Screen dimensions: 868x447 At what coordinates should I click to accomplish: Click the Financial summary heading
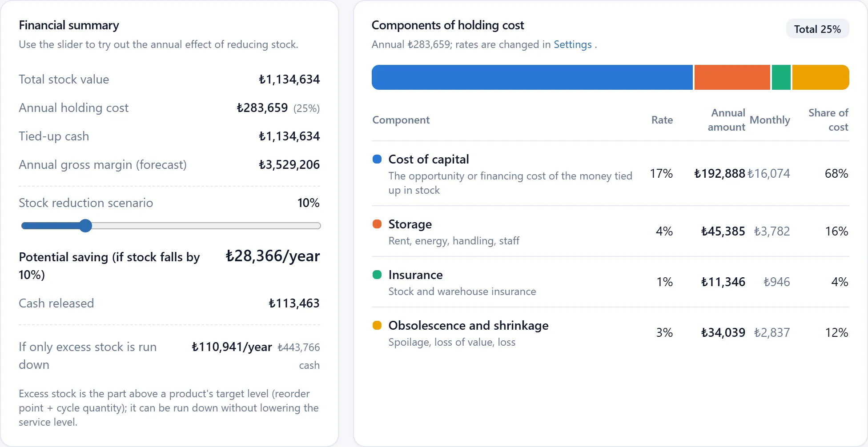(x=69, y=25)
